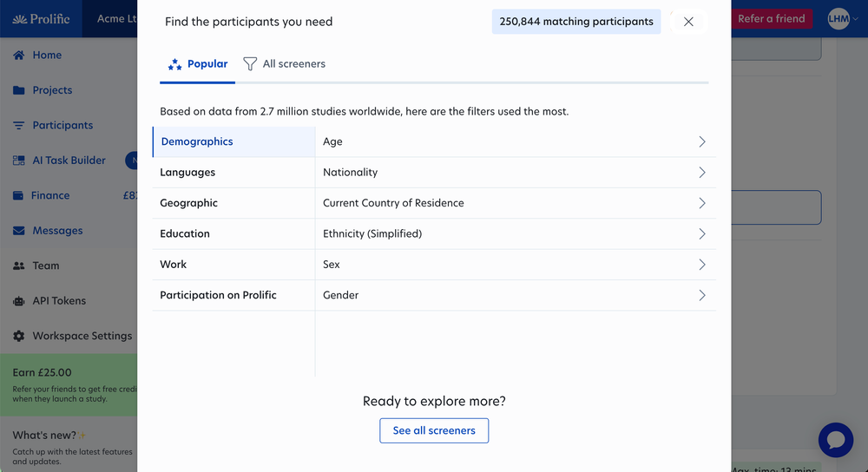Click the Refer a friend button
Image resolution: width=868 pixels, height=472 pixels.
click(772, 19)
